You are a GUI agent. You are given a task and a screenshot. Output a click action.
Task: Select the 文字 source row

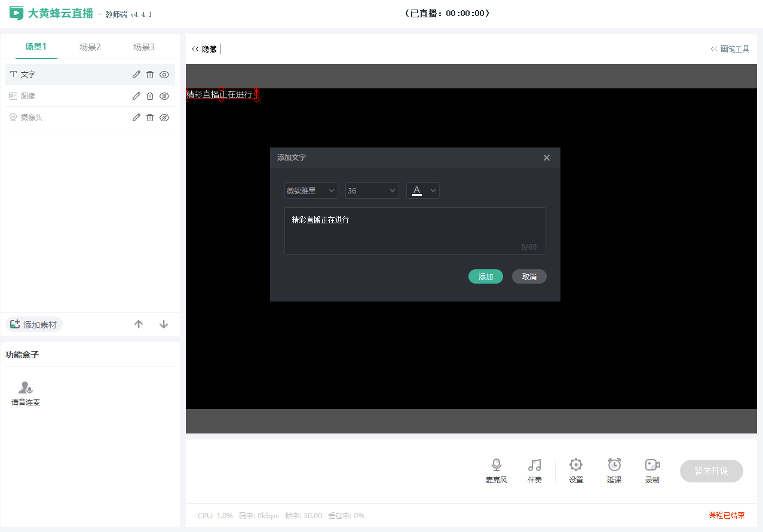click(x=90, y=75)
